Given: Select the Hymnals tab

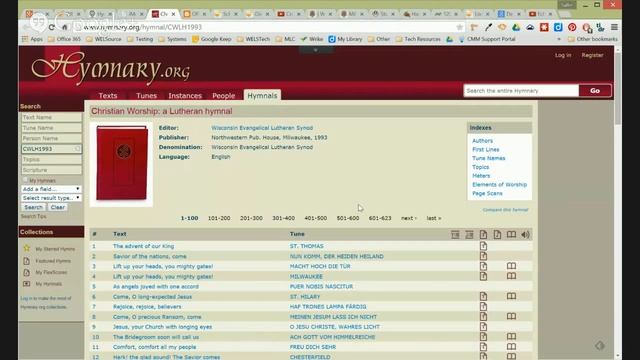Looking at the screenshot, I should (x=262, y=95).
